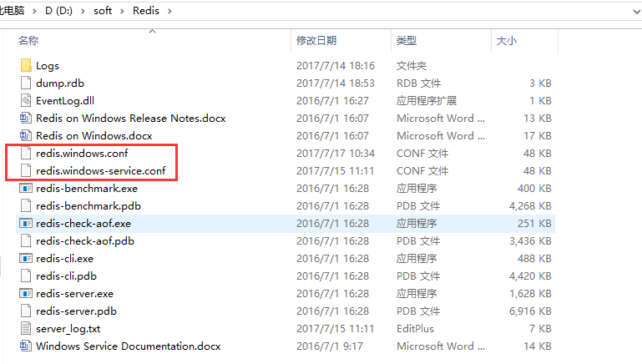This screenshot has width=642, height=364.
Task: Select the redis-server.exe application icon
Action: (x=26, y=294)
